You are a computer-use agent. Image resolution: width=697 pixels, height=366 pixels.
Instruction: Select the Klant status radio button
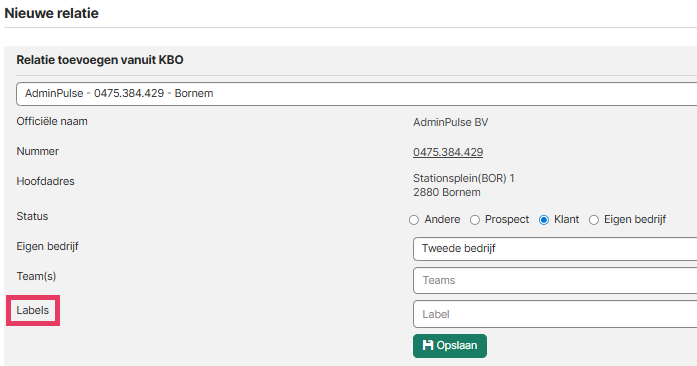click(x=544, y=220)
